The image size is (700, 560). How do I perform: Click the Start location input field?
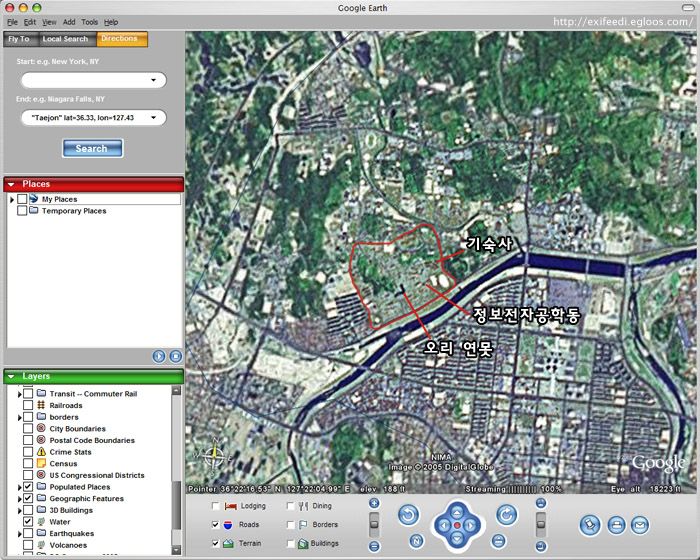coord(94,80)
